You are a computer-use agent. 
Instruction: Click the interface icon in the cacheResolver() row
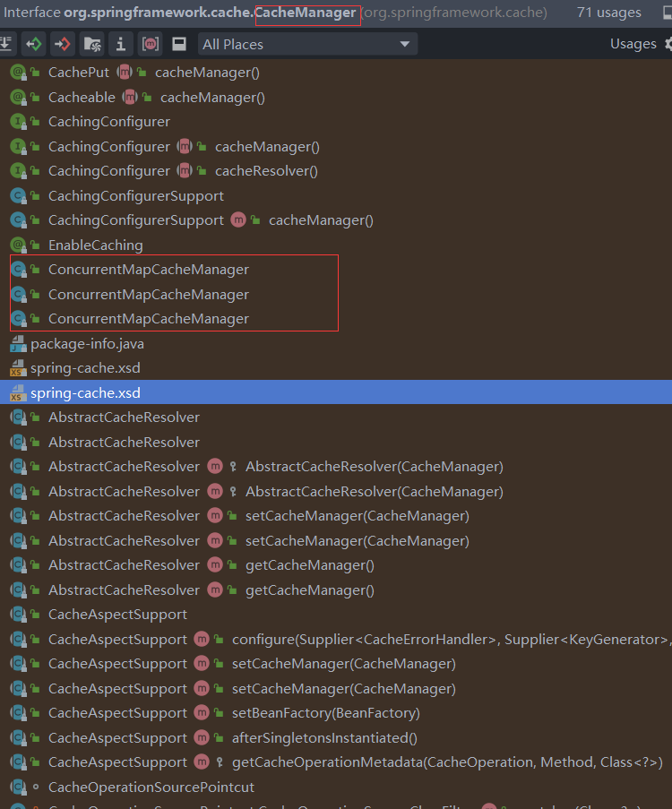18,171
